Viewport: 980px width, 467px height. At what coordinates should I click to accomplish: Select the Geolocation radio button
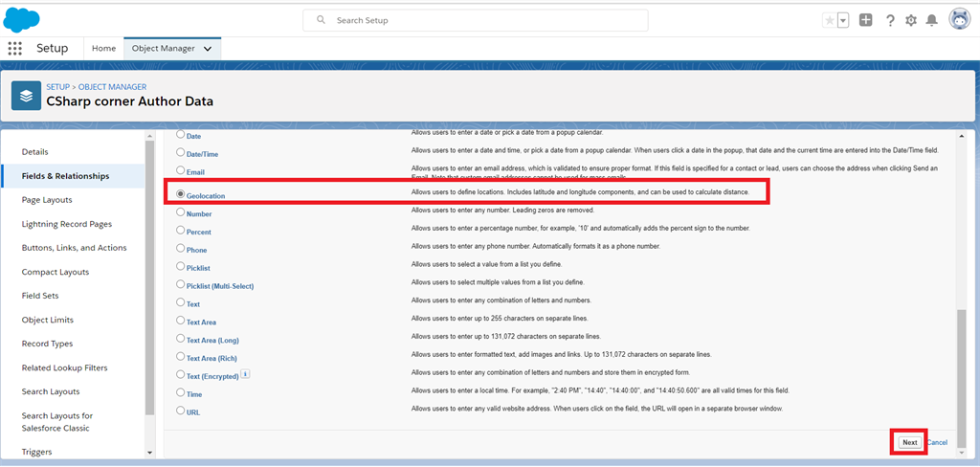[181, 194]
